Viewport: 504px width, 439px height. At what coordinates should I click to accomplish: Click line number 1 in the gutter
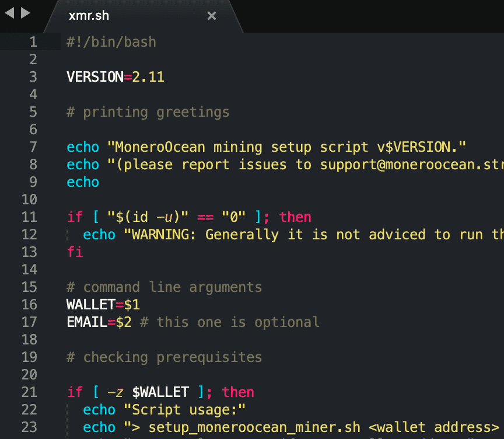[33, 42]
